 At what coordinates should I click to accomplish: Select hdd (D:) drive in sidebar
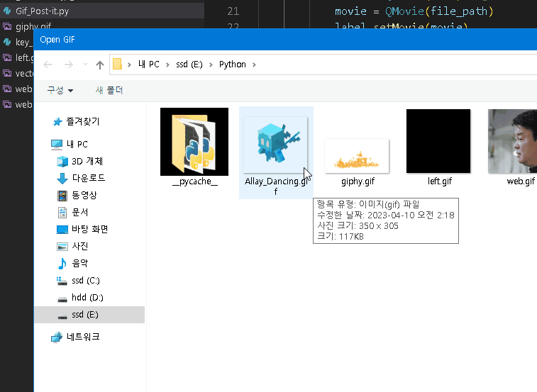coord(79,298)
